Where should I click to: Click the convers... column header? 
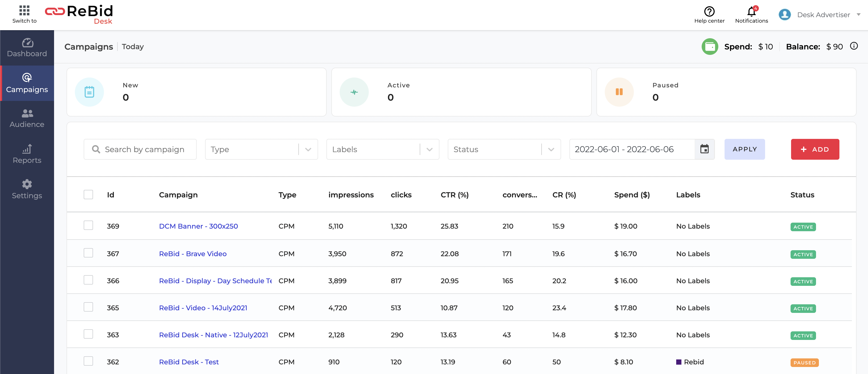(x=520, y=195)
